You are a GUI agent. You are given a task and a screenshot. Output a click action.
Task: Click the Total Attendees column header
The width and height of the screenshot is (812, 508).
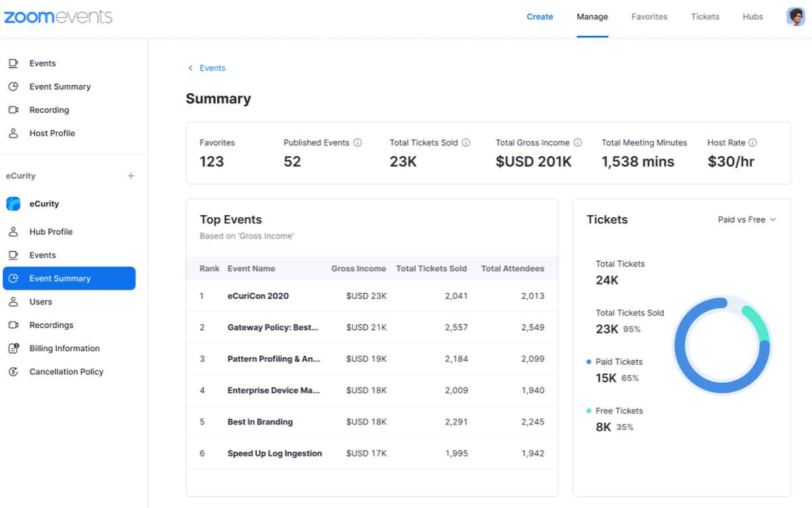(512, 269)
